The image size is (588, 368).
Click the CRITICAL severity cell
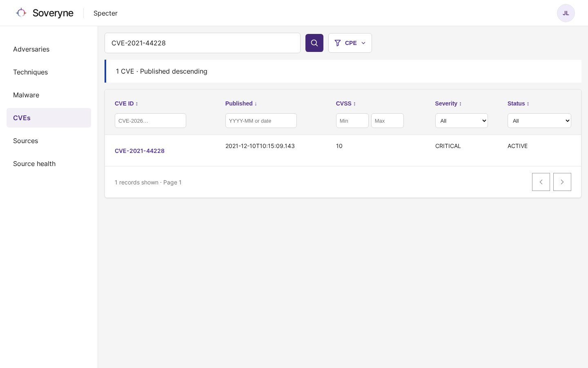[448, 146]
